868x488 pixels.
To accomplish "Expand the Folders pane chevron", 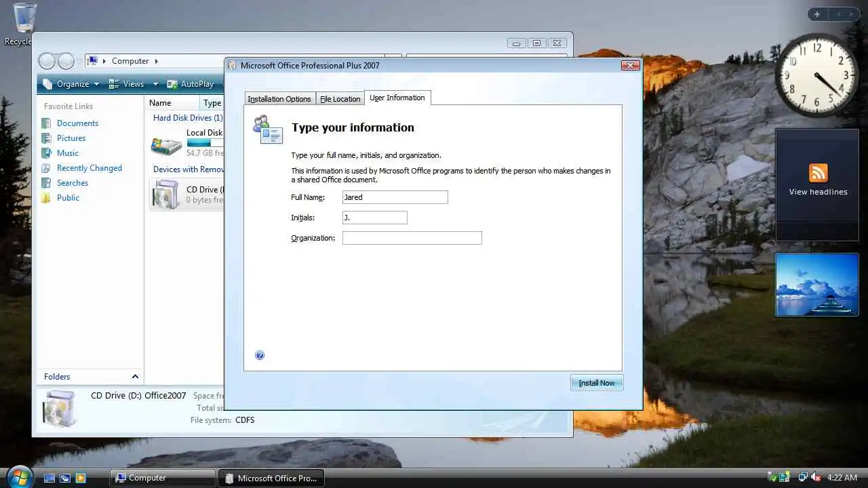I will (135, 377).
